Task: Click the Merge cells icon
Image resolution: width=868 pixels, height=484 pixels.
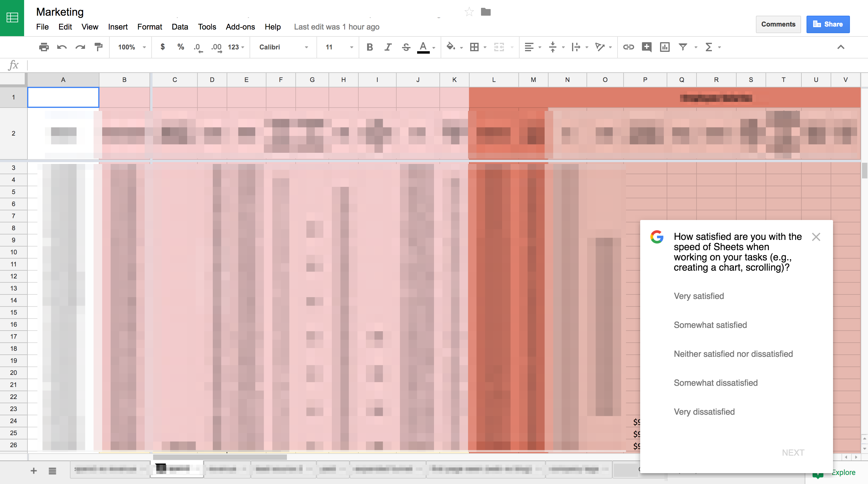Action: coord(499,47)
